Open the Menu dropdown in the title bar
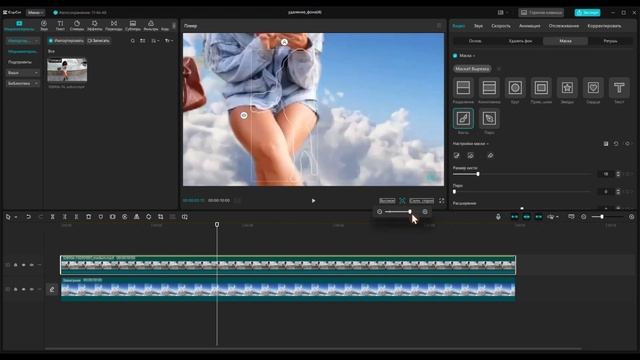Image resolution: width=640 pixels, height=360 pixels. click(x=36, y=13)
